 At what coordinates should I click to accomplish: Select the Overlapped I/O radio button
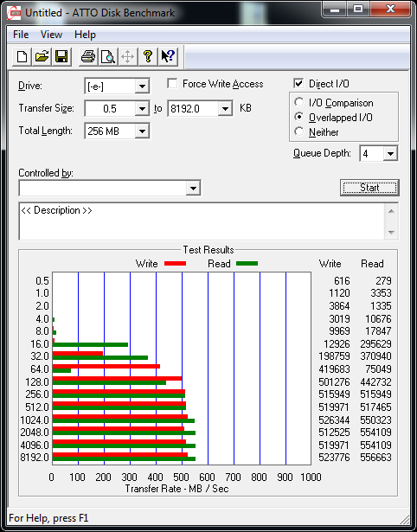pyautogui.click(x=299, y=117)
